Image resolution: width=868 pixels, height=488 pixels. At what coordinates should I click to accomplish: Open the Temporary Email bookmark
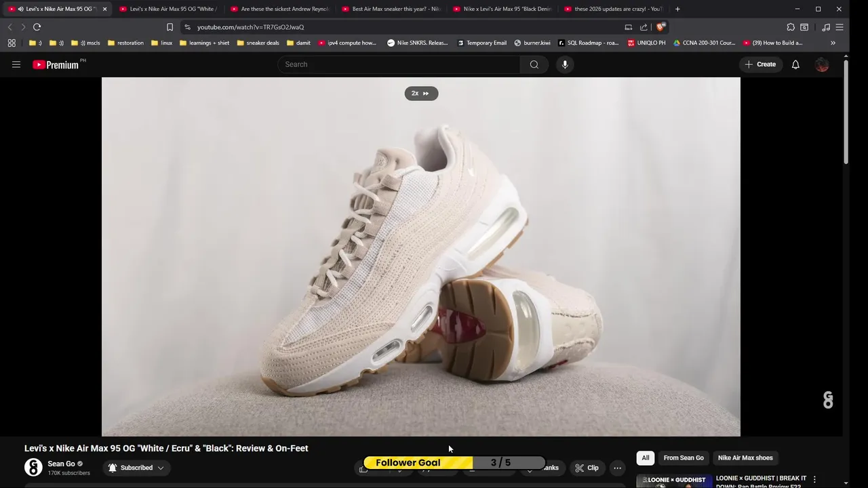[x=481, y=43]
